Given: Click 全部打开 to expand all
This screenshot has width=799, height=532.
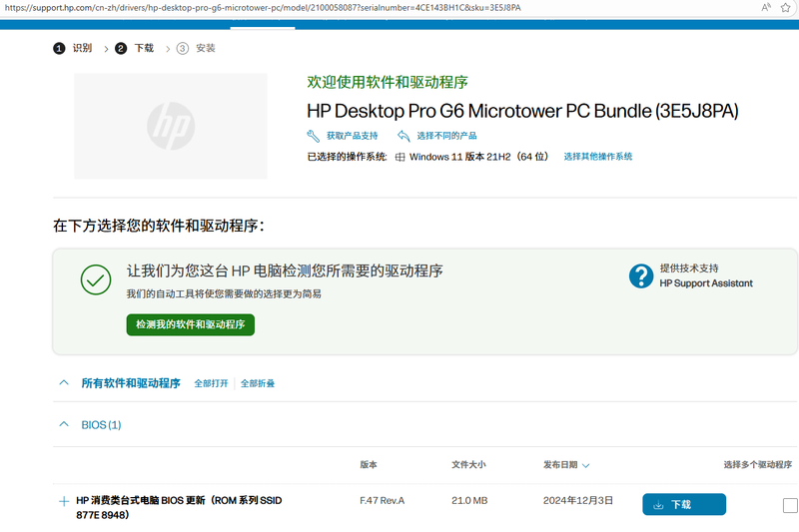Looking at the screenshot, I should [x=211, y=383].
